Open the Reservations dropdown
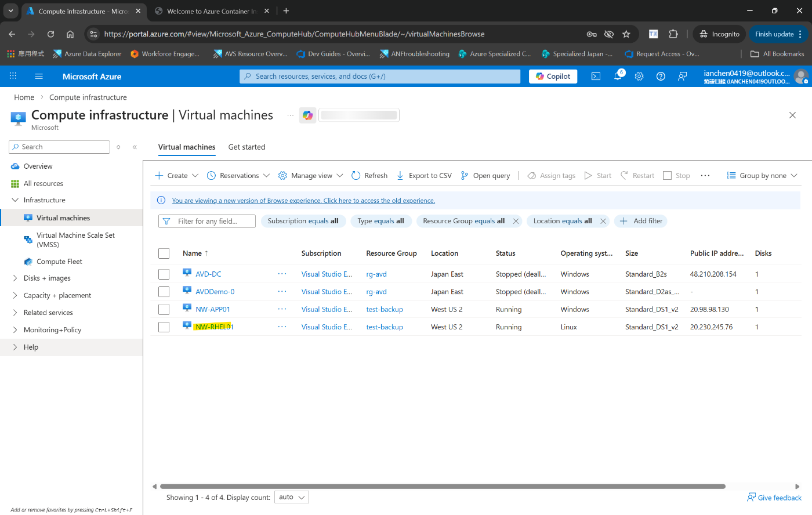This screenshot has width=812, height=515. pyautogui.click(x=238, y=175)
